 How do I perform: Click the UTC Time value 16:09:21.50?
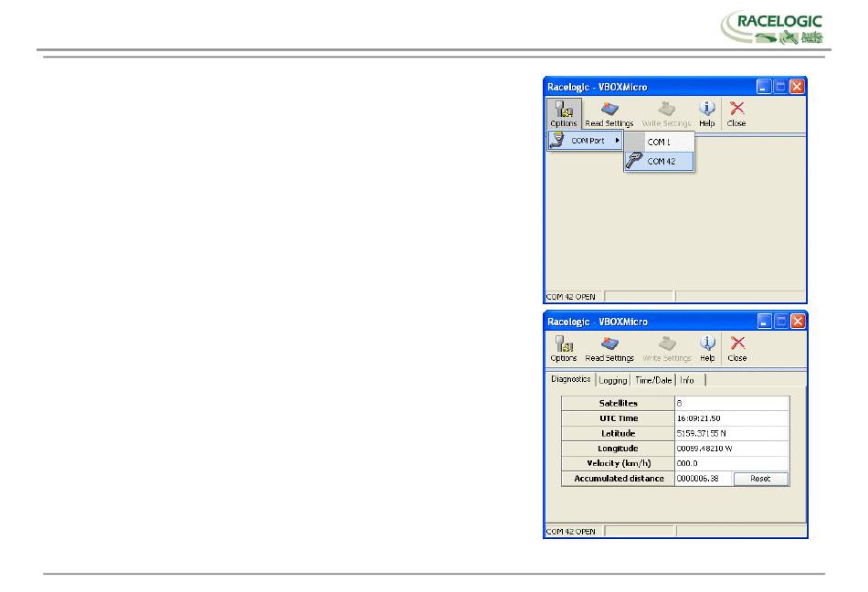pyautogui.click(x=732, y=418)
